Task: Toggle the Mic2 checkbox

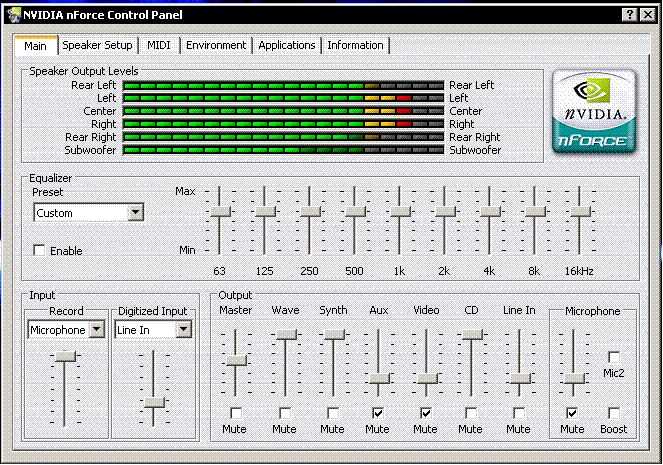Action: [x=614, y=357]
